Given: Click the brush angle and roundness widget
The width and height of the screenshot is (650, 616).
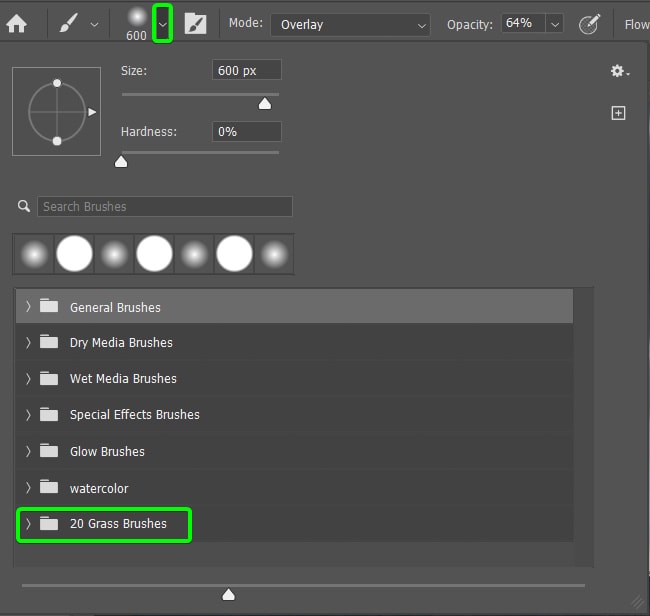Looking at the screenshot, I should pyautogui.click(x=57, y=112).
